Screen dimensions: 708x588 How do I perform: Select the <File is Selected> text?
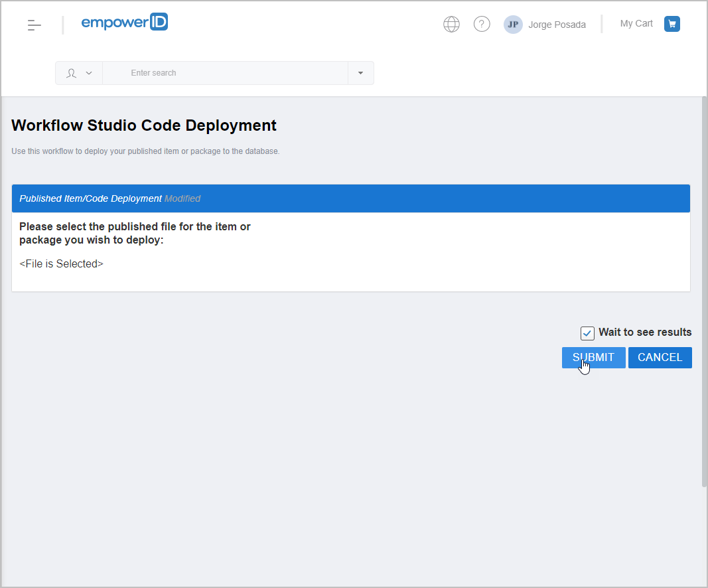[x=62, y=264]
